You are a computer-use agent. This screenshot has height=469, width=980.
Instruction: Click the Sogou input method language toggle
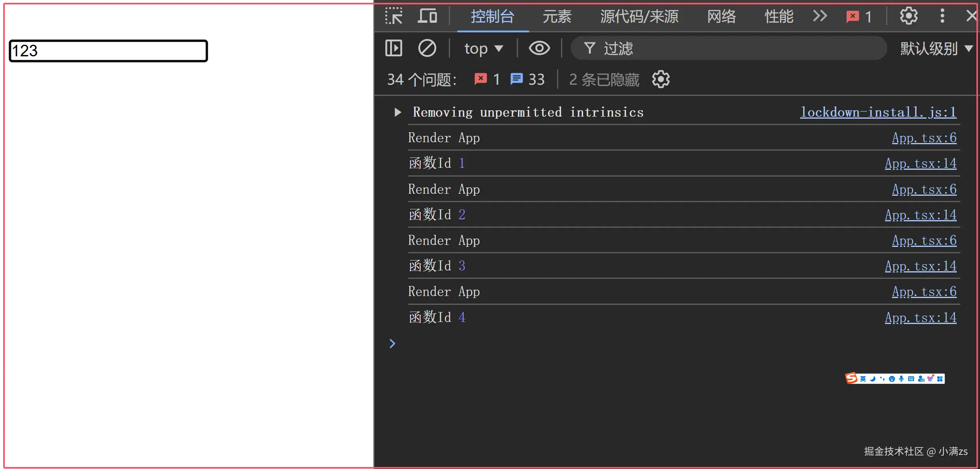[863, 379]
